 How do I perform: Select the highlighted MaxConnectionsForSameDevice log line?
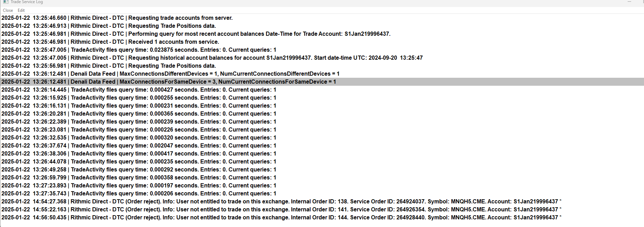coord(322,82)
